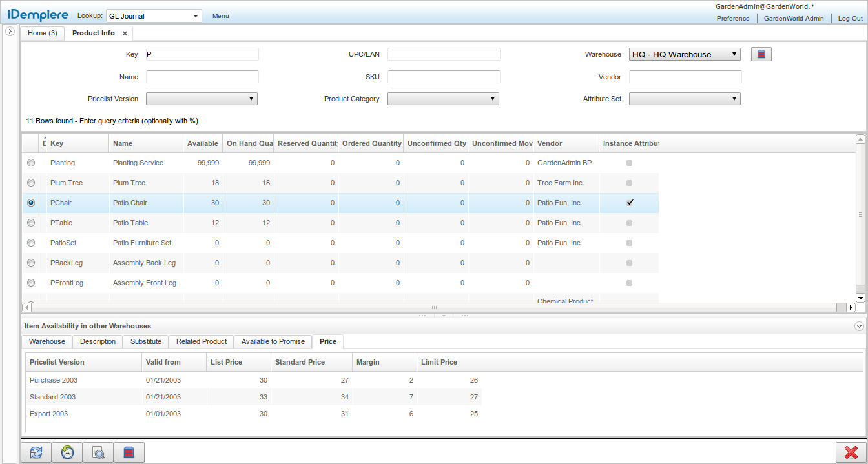This screenshot has width=868, height=464.
Task: Click the iDempiere logo in the header
Action: click(38, 14)
